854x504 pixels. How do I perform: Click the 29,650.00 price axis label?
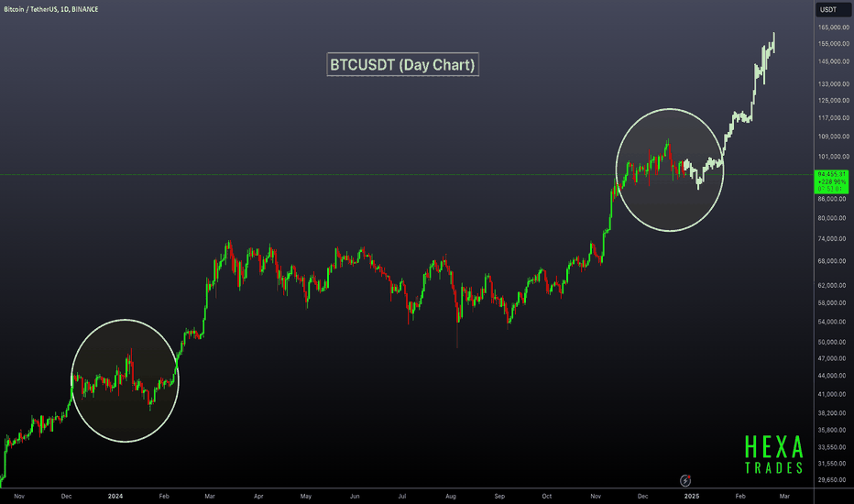click(x=833, y=480)
